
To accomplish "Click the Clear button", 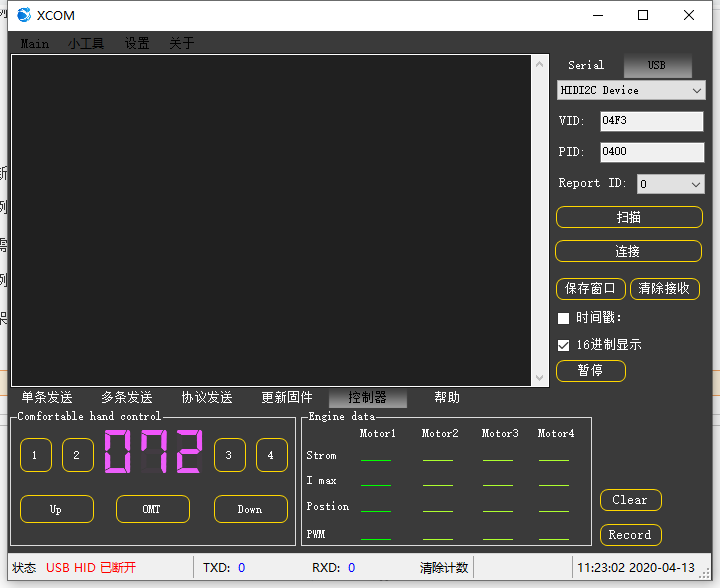I will pos(630,500).
